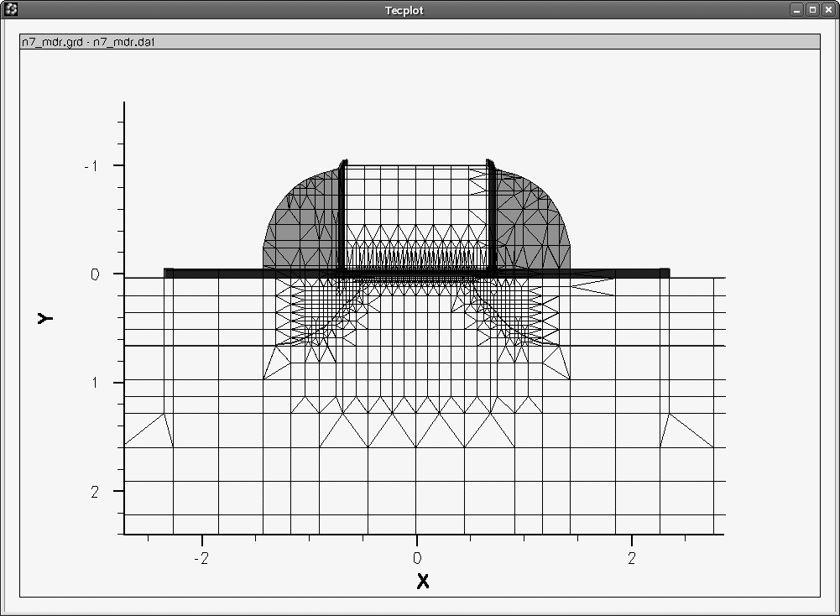Minimize the Tecplot window
The image size is (840, 616).
click(796, 9)
